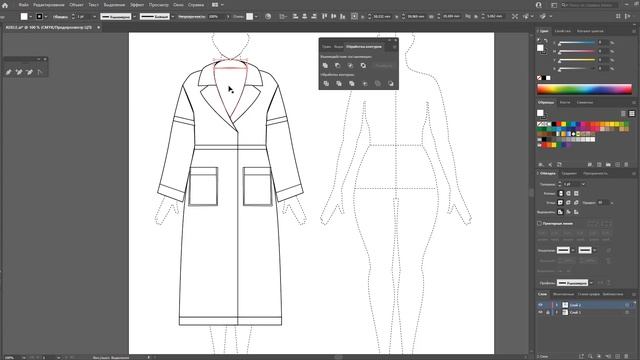Expand layer Слой 2 contents
Viewport: 640px width, 360px height.
pyautogui.click(x=556, y=305)
